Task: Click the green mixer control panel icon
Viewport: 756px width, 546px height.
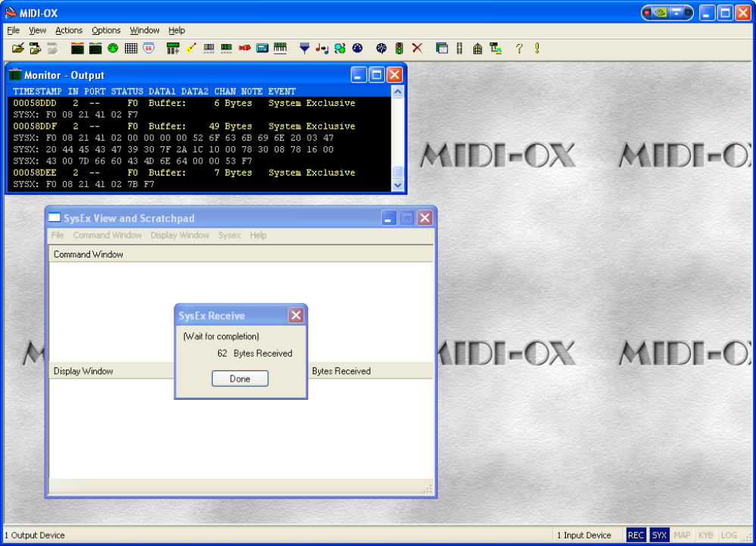Action: click(173, 48)
